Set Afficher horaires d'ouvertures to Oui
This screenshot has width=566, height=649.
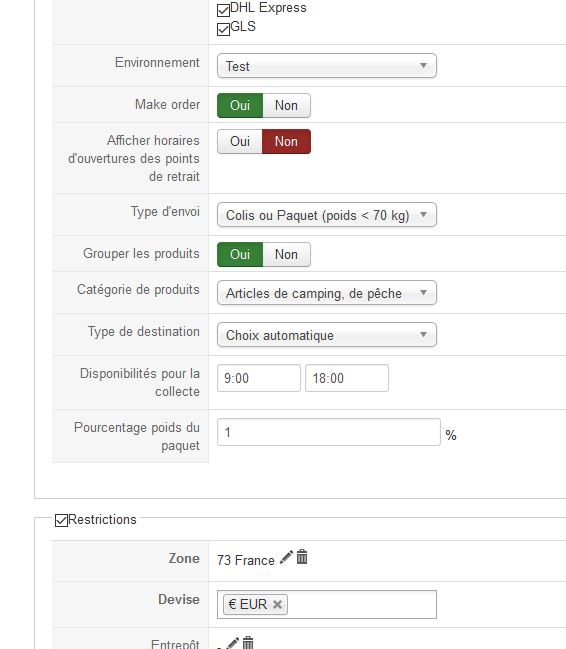[240, 142]
